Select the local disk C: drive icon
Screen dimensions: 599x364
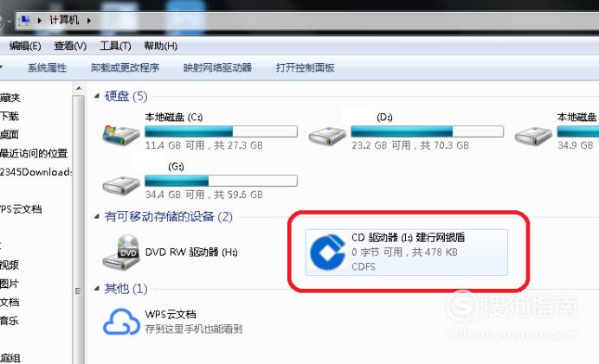coord(121,134)
